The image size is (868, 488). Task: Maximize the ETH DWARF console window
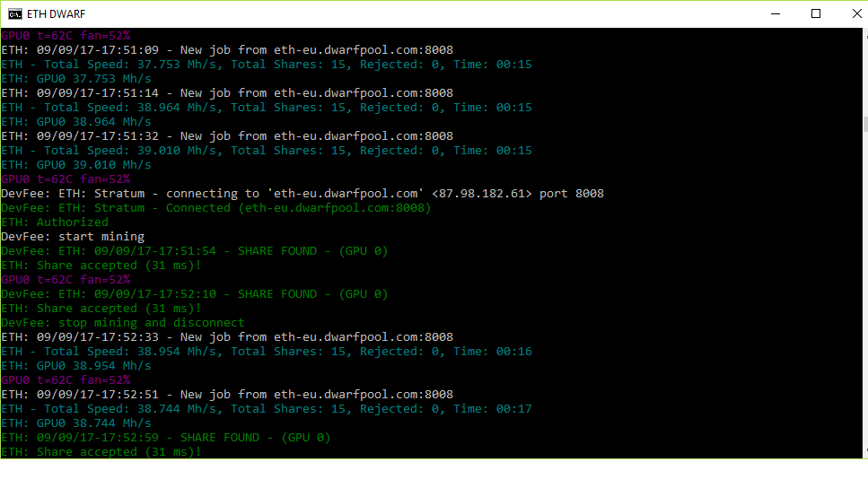click(816, 13)
